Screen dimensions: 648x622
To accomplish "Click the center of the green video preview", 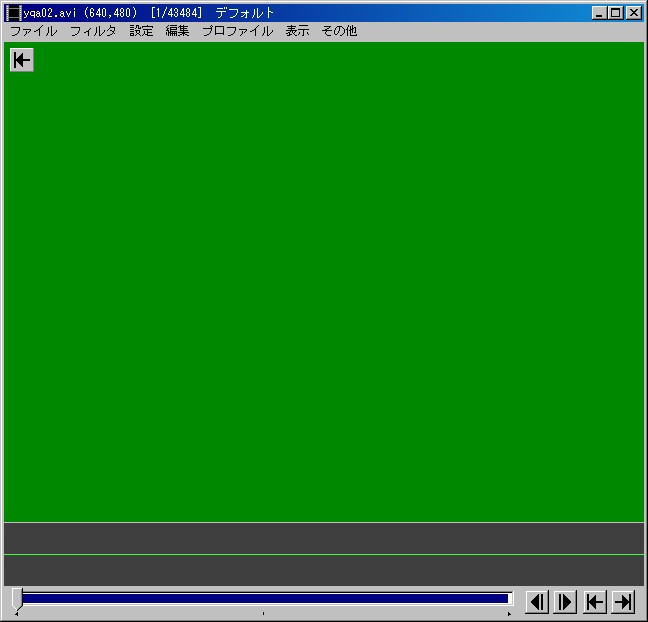I will [x=324, y=282].
